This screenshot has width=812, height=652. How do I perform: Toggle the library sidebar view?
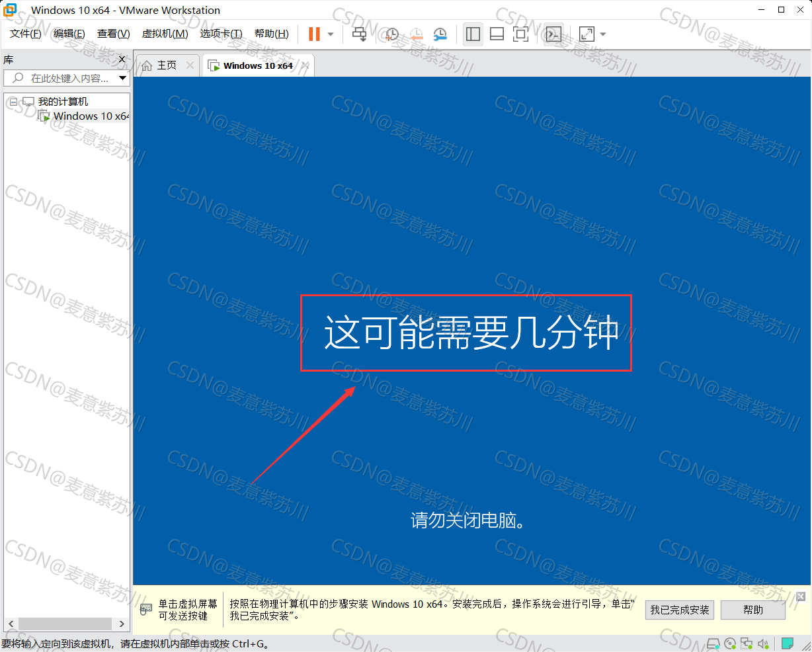[x=473, y=34]
